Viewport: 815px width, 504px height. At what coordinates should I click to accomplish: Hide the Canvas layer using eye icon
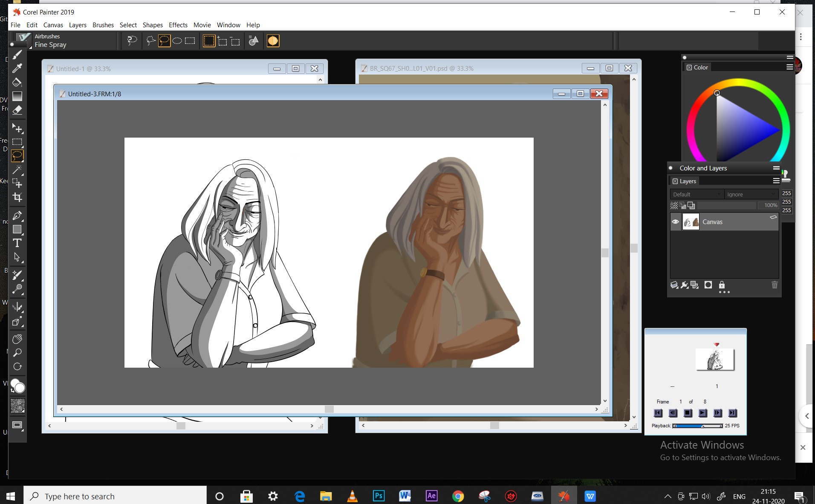675,222
